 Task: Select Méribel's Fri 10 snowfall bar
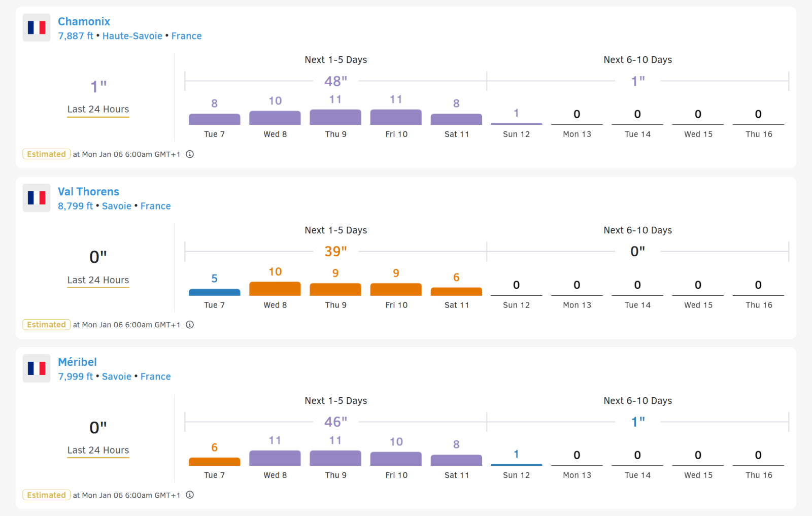[396, 459]
